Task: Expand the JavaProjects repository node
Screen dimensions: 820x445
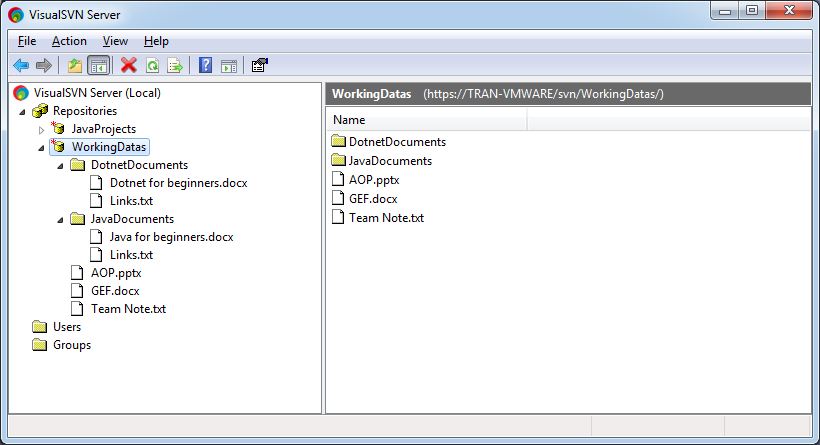Action: pos(41,130)
